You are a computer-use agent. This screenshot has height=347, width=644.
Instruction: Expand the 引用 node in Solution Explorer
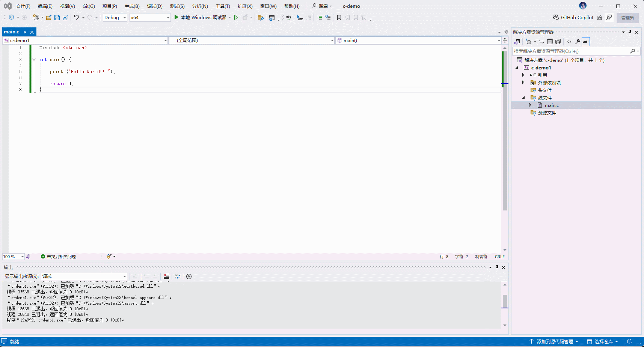tap(523, 75)
